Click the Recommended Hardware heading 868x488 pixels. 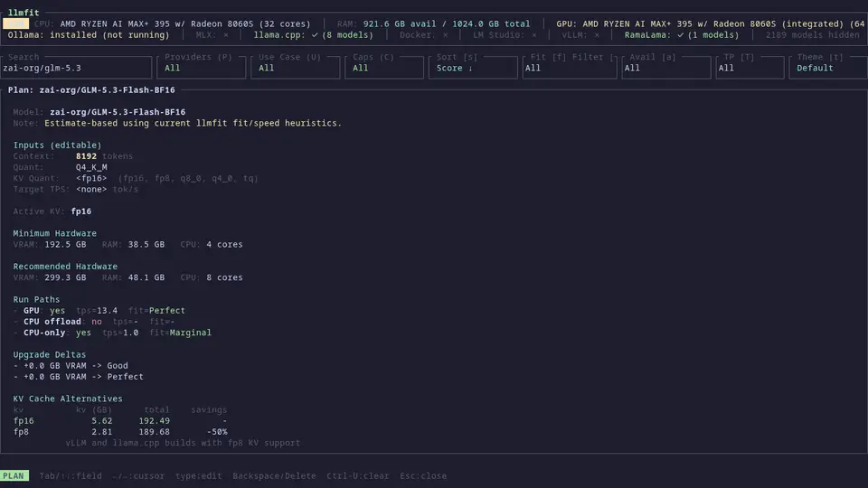pos(65,267)
